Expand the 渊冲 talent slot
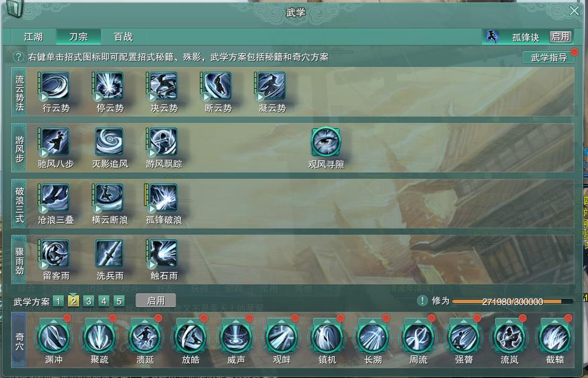The image size is (588, 378). click(54, 337)
